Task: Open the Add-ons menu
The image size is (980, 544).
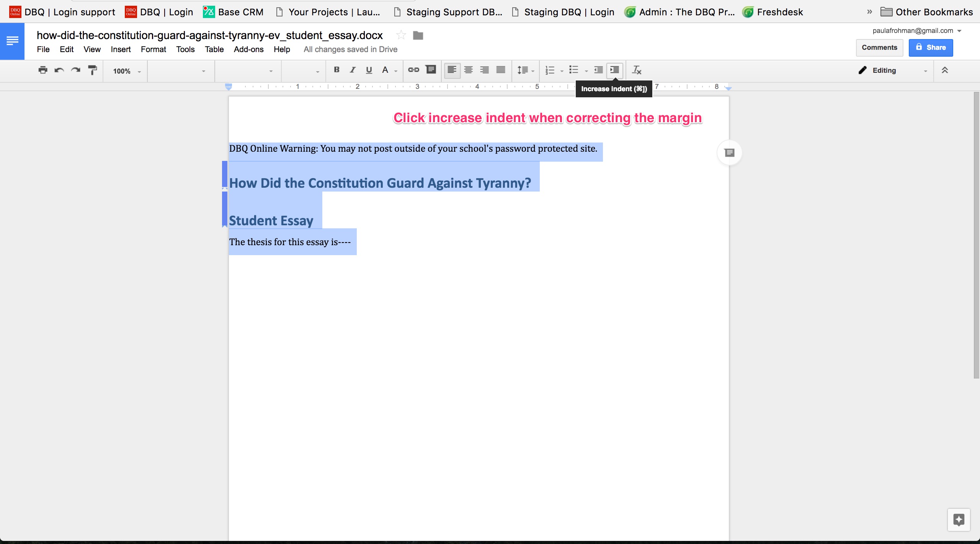Action: click(x=248, y=49)
